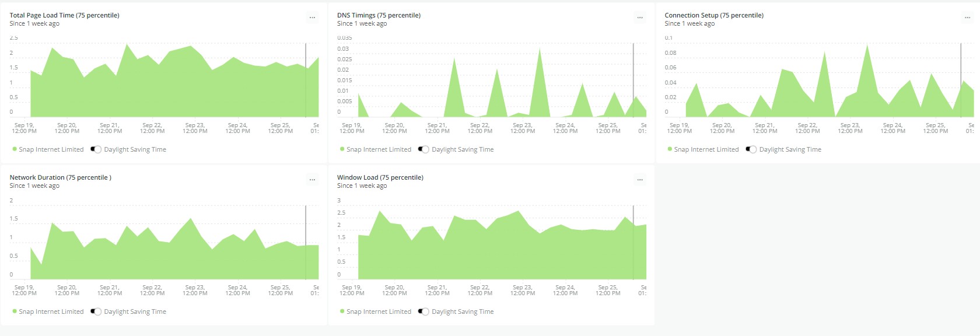Toggle Daylight Saving Time on DNS Timings

click(x=423, y=149)
